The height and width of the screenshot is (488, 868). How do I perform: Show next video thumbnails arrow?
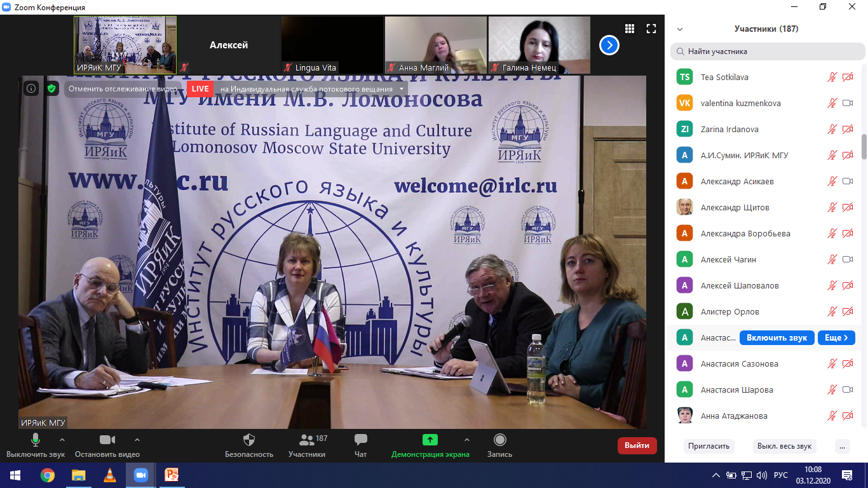click(609, 45)
